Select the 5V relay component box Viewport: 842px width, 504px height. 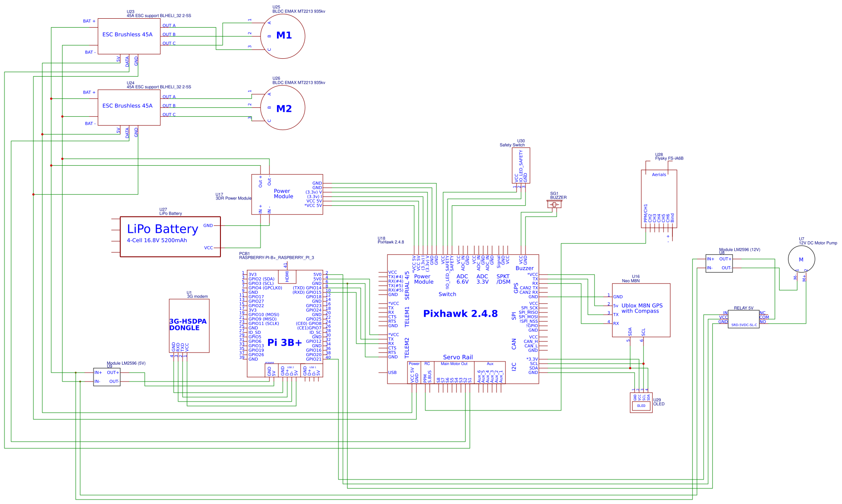744,319
